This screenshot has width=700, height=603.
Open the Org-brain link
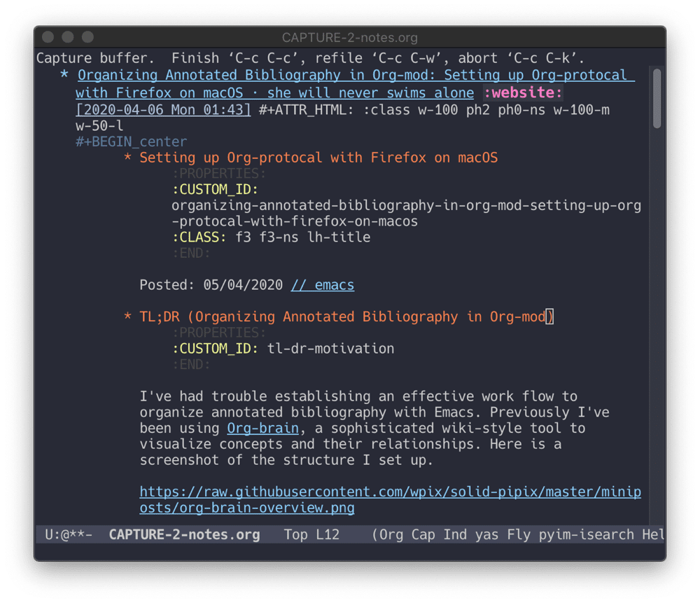click(263, 428)
